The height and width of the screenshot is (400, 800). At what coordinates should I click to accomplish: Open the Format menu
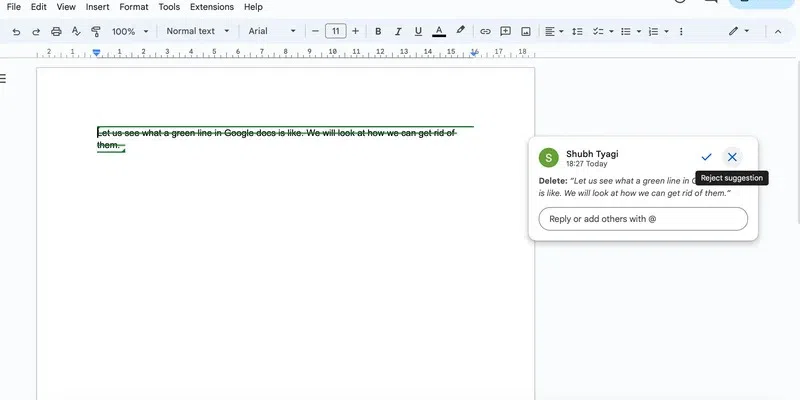(x=134, y=7)
